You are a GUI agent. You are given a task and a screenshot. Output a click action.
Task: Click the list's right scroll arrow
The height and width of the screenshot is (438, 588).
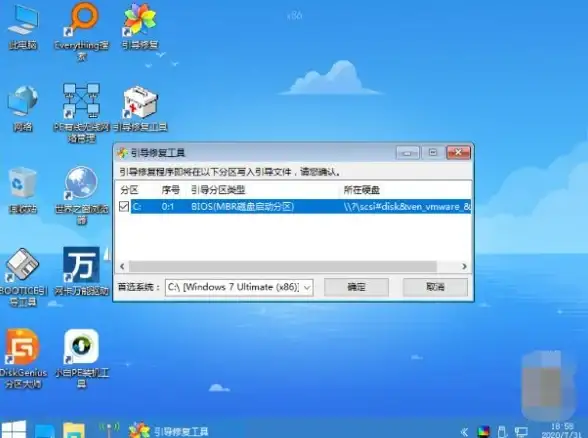464,266
